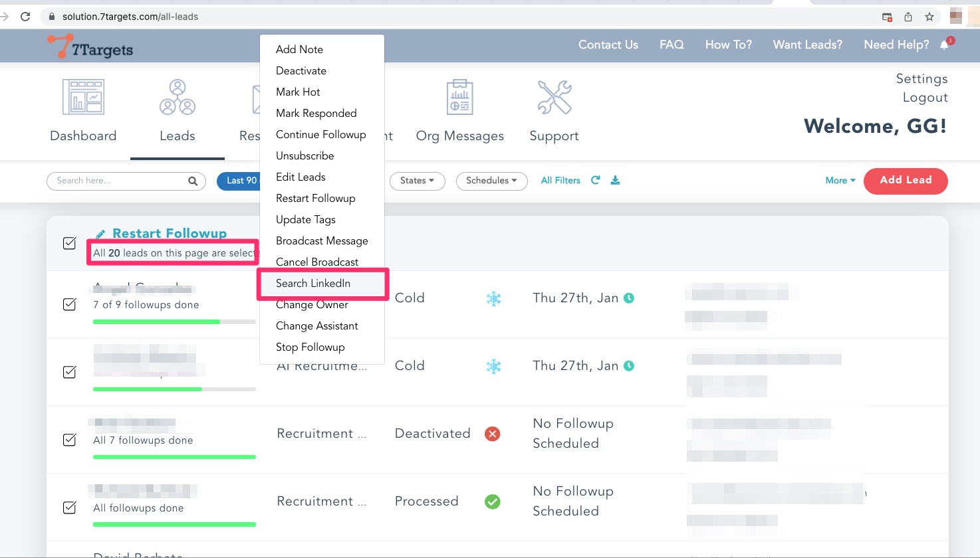The image size is (980, 558).
Task: Select Search LinkedIn from the menu
Action: pos(313,284)
